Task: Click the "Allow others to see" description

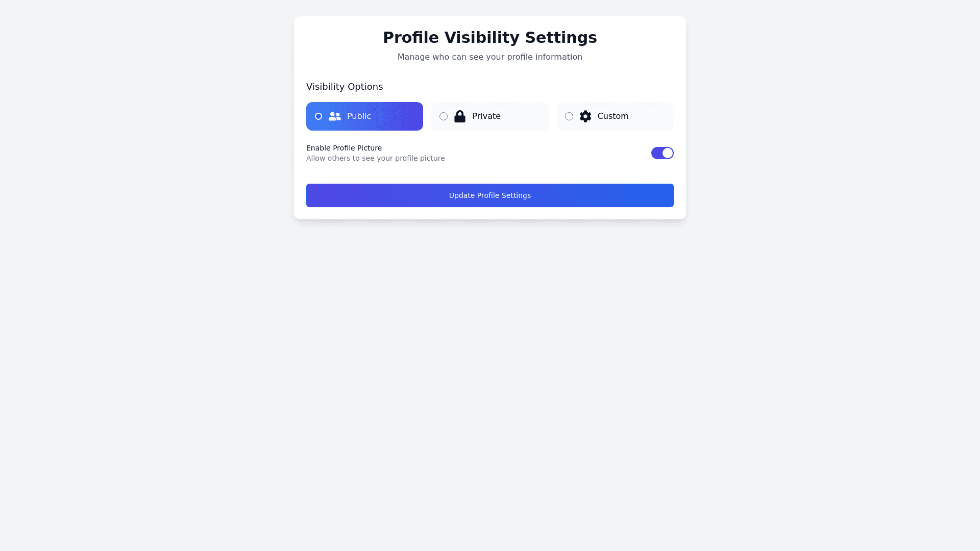Action: coord(376,158)
